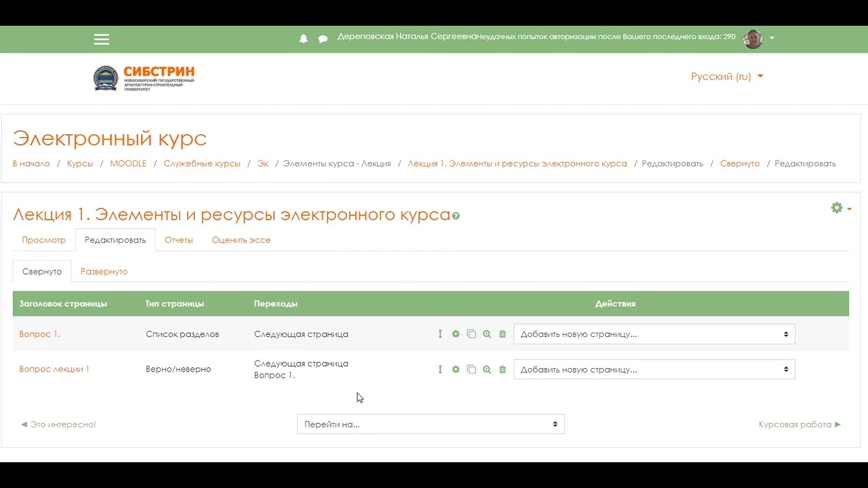Click the user avatar picture

(x=753, y=39)
